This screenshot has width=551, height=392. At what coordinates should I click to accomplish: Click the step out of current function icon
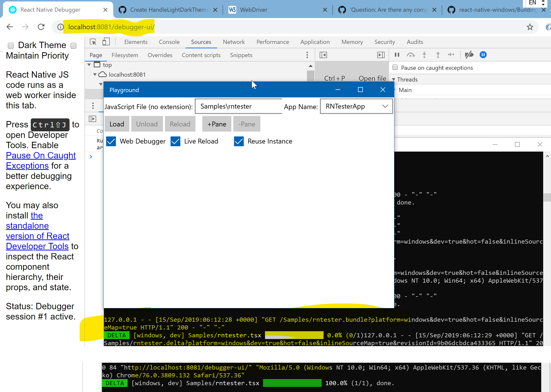(438, 55)
